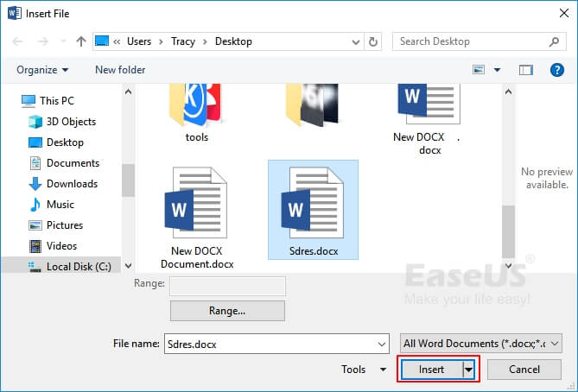Screen dimensions: 578x392
Task: Go to the Music folder
Action: tap(60, 205)
